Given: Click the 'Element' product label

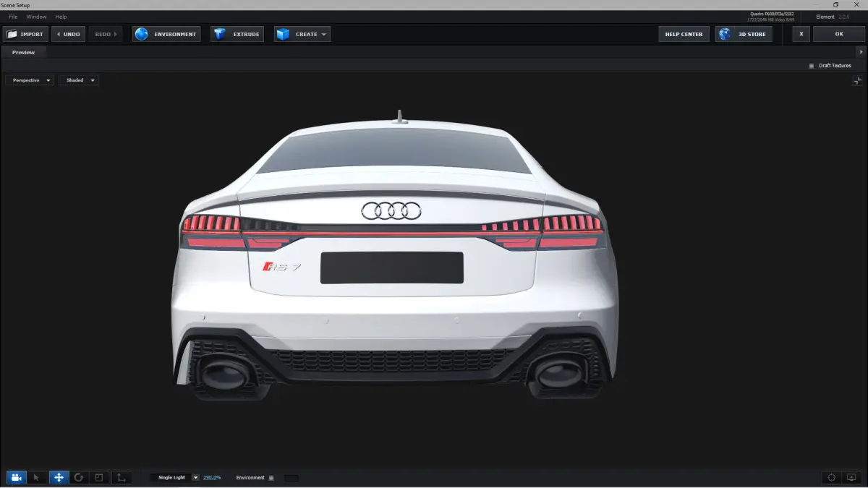Looking at the screenshot, I should [x=825, y=16].
